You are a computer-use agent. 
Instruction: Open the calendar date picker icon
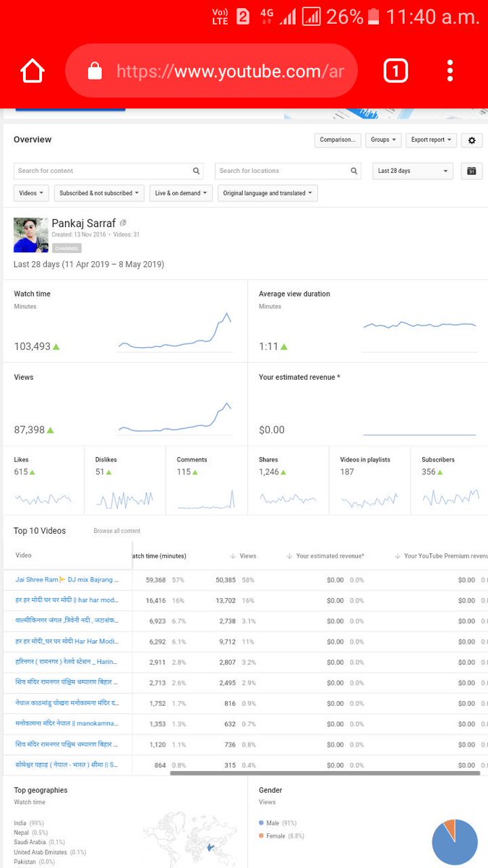pos(471,171)
